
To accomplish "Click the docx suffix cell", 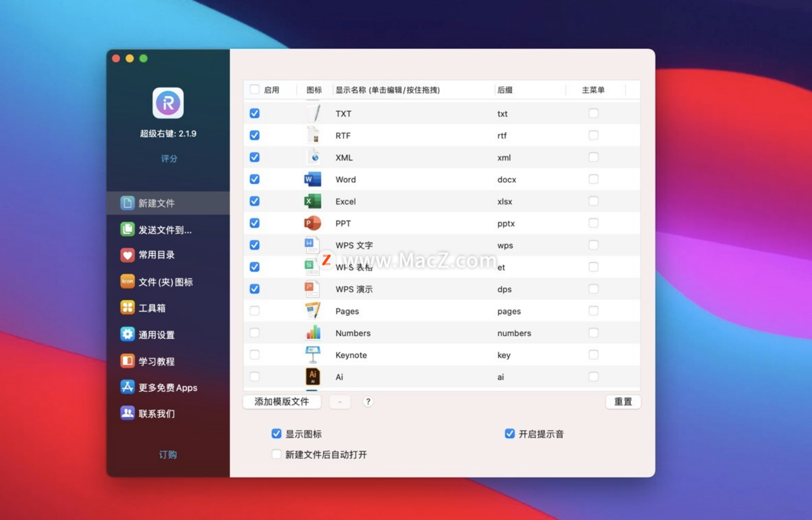I will coord(507,180).
